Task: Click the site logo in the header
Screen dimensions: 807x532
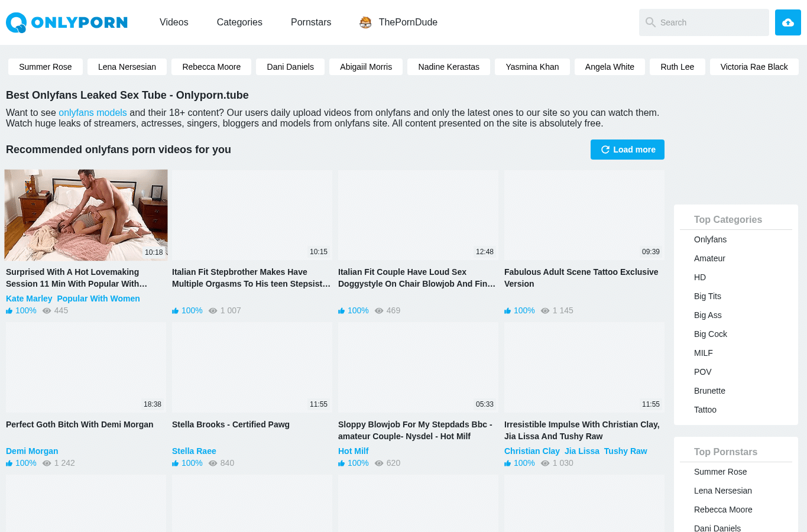Action: pos(67,22)
